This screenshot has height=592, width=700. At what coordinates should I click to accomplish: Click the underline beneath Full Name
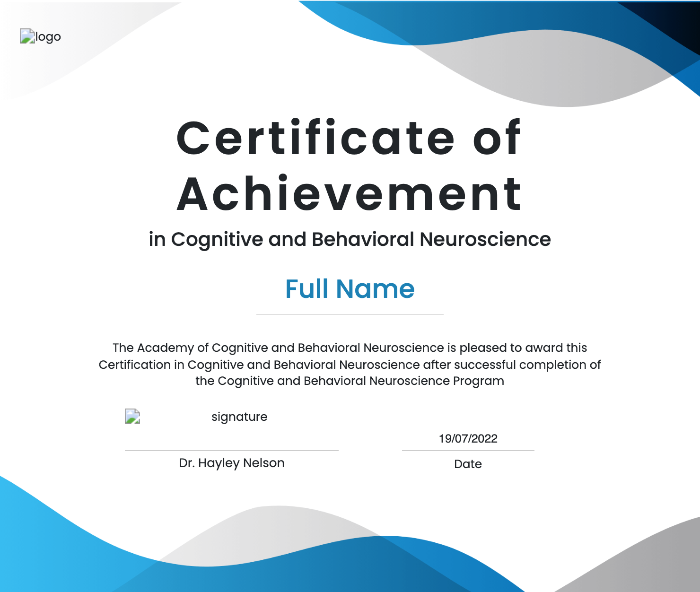coord(350,314)
